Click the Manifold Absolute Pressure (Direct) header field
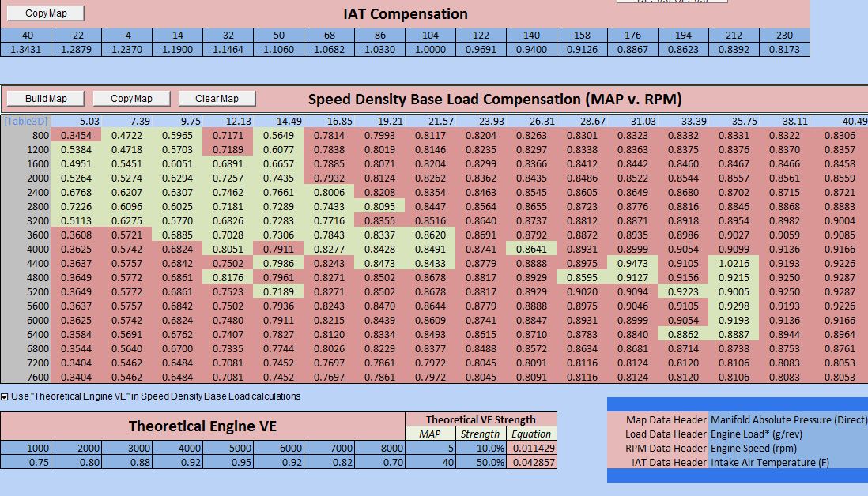Image resolution: width=868 pixels, height=496 pixels. (787, 420)
